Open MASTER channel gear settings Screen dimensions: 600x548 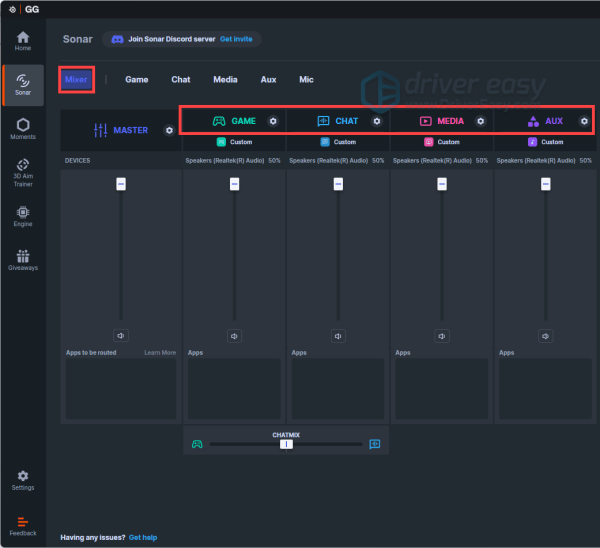click(x=169, y=130)
